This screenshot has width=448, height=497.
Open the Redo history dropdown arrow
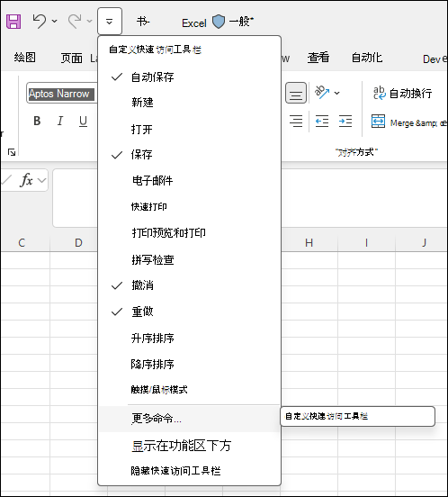coord(90,22)
